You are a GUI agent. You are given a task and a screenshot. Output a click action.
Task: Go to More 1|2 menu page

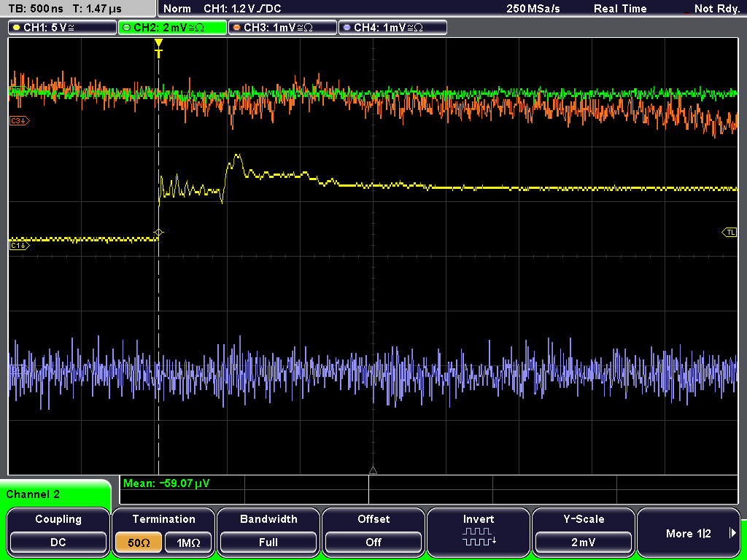point(689,532)
